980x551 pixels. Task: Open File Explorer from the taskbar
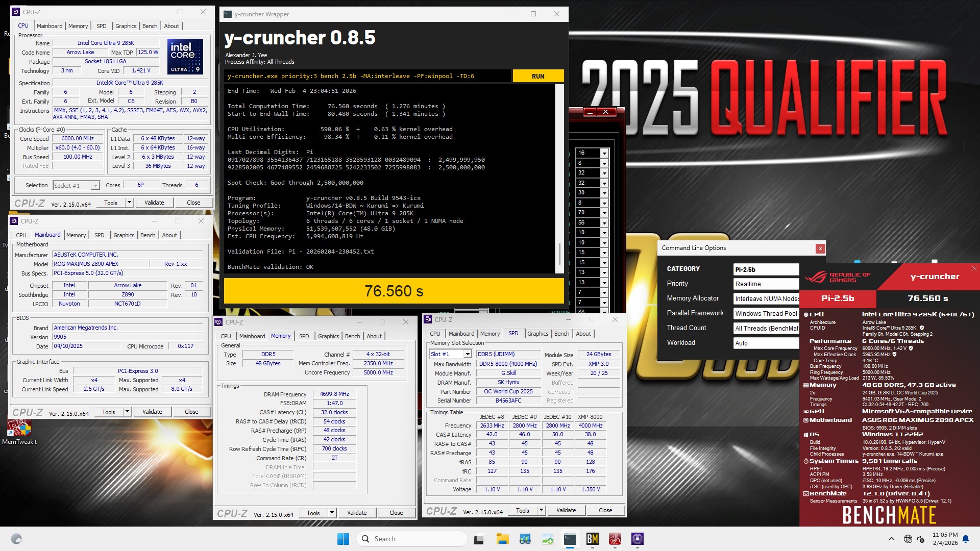pyautogui.click(x=502, y=539)
